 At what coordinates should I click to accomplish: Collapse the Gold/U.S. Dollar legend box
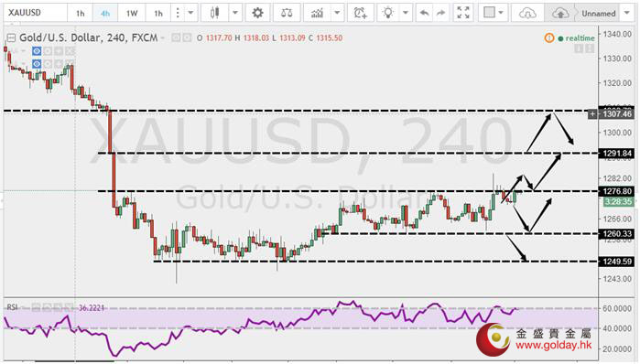point(11,37)
